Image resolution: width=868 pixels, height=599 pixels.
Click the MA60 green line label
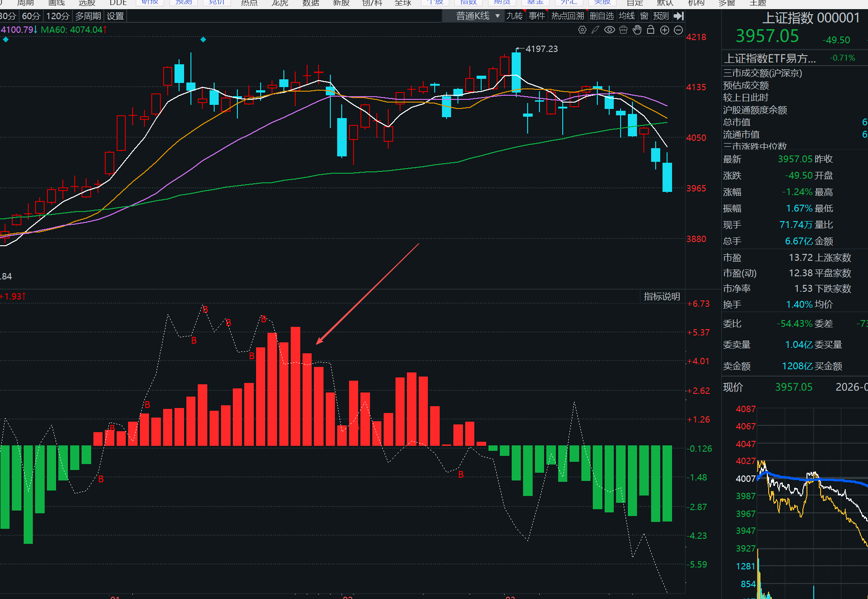(x=72, y=30)
